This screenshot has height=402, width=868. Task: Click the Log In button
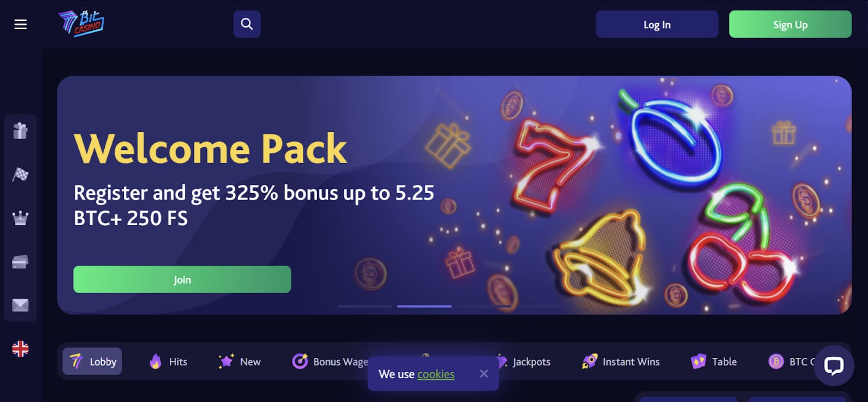(657, 24)
